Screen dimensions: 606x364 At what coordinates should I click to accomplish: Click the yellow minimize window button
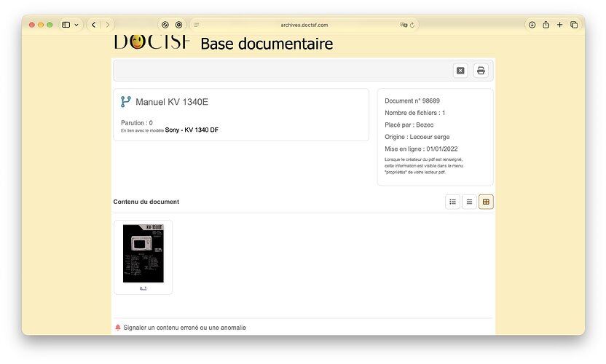click(41, 25)
